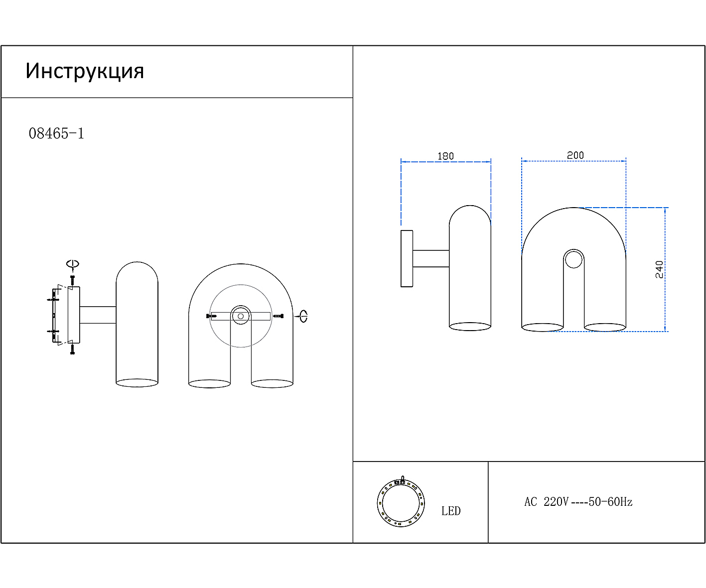Click the side-view lamp shade in the dimension drawing
The width and height of the screenshot is (706, 588).
tap(470, 269)
